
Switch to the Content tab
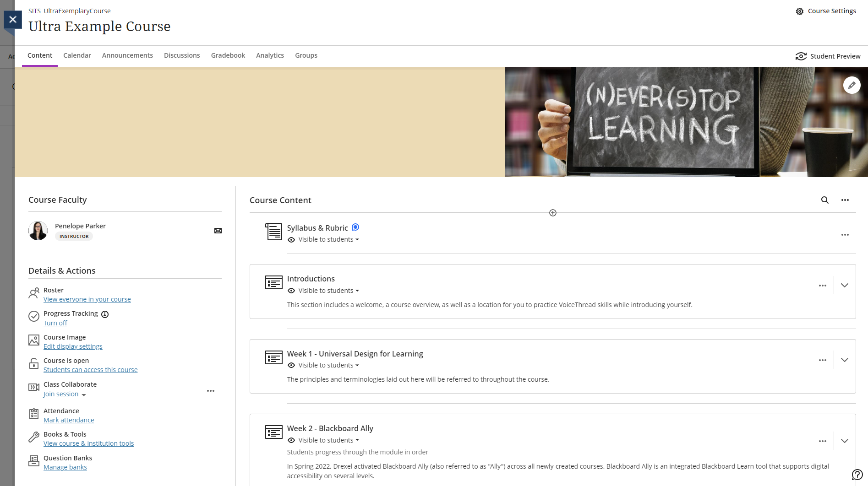point(40,55)
